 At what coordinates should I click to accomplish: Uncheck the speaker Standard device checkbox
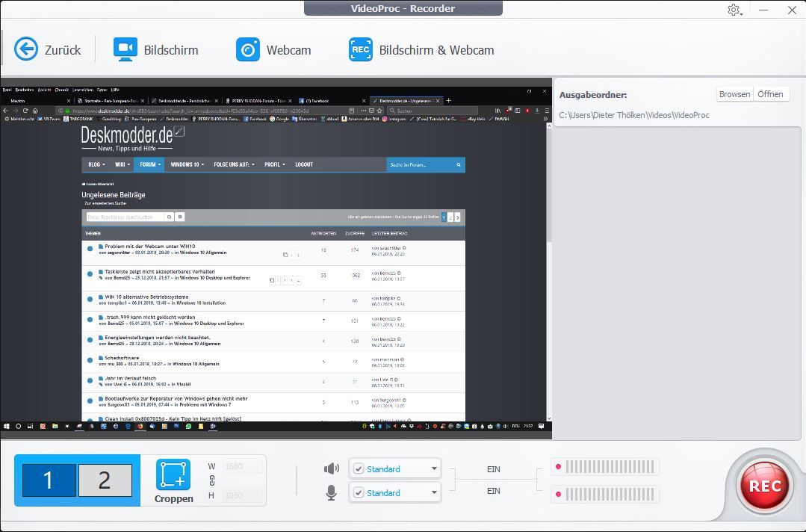pyautogui.click(x=359, y=468)
